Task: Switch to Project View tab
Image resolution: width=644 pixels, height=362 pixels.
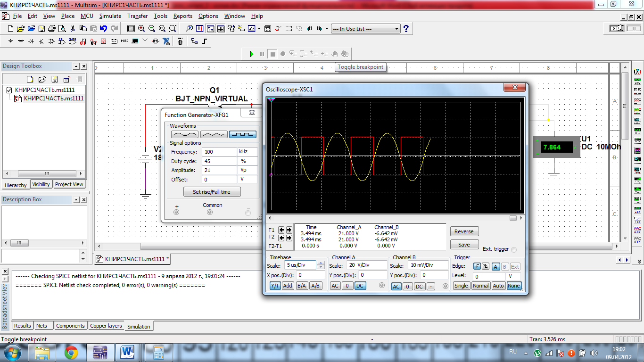Action: (x=69, y=184)
